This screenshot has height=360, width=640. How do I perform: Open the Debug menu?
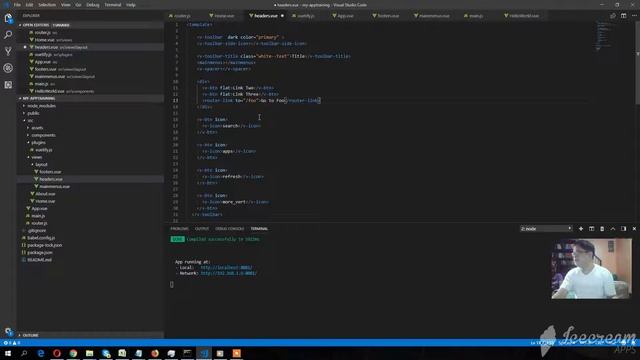(93, 5)
